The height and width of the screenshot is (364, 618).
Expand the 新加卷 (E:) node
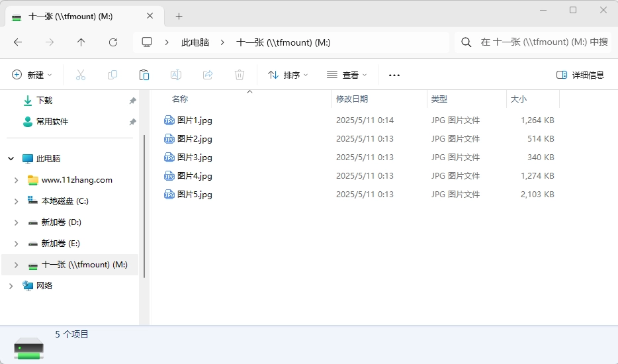[16, 244]
